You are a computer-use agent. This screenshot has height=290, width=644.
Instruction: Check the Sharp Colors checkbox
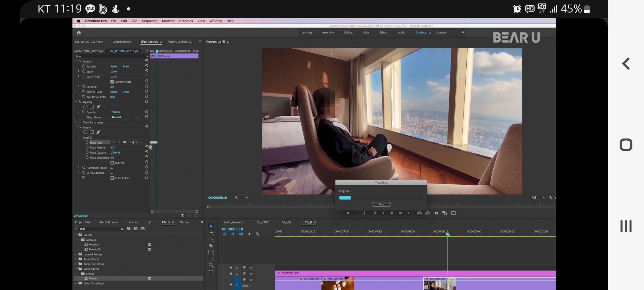click(x=112, y=178)
